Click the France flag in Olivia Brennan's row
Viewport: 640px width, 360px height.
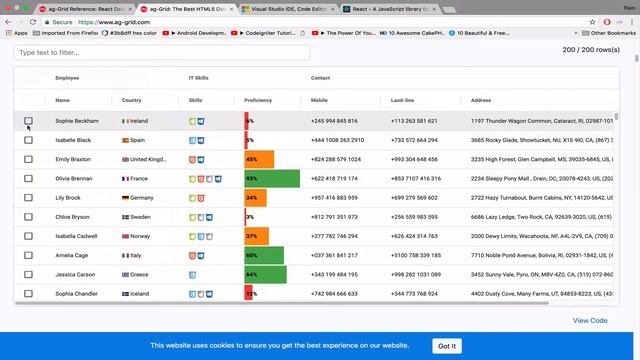pos(125,179)
